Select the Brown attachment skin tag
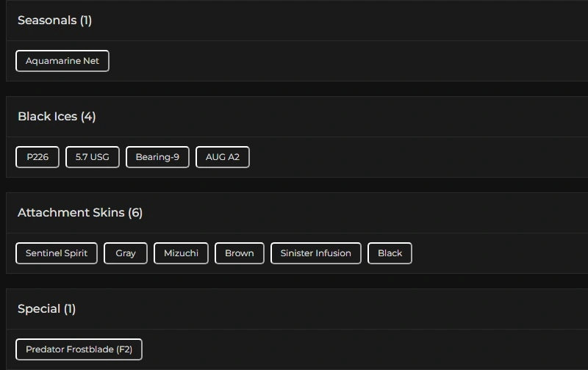This screenshot has width=588, height=370. click(240, 253)
